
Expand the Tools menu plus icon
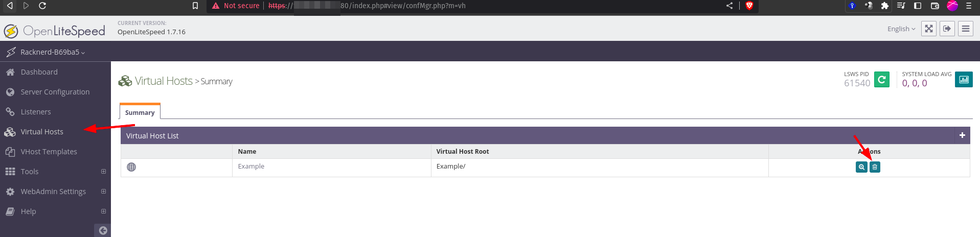pyautogui.click(x=103, y=172)
